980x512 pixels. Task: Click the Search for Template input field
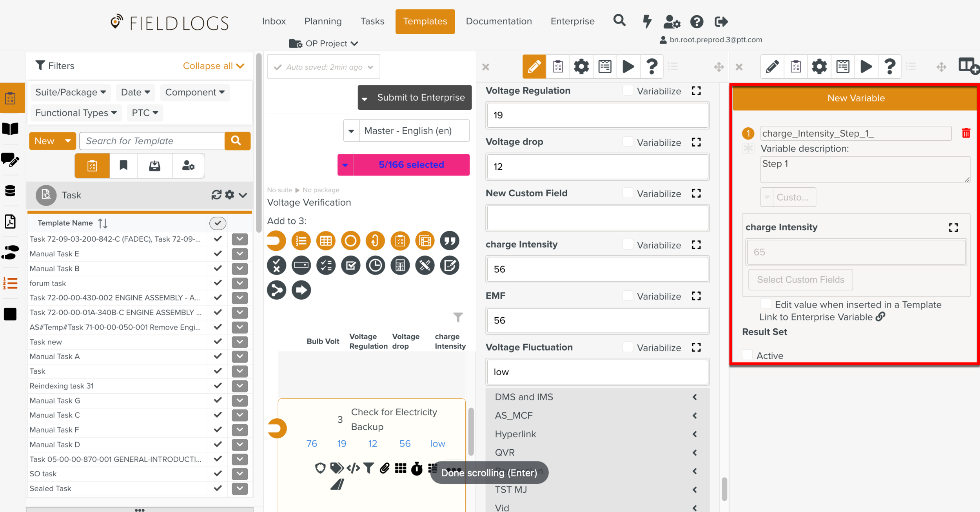point(152,141)
